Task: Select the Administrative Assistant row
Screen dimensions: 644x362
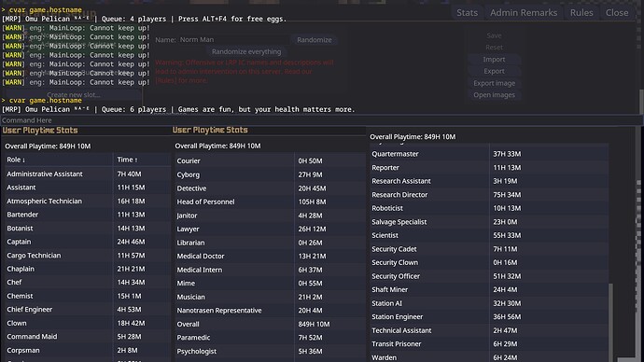Action: [87, 174]
